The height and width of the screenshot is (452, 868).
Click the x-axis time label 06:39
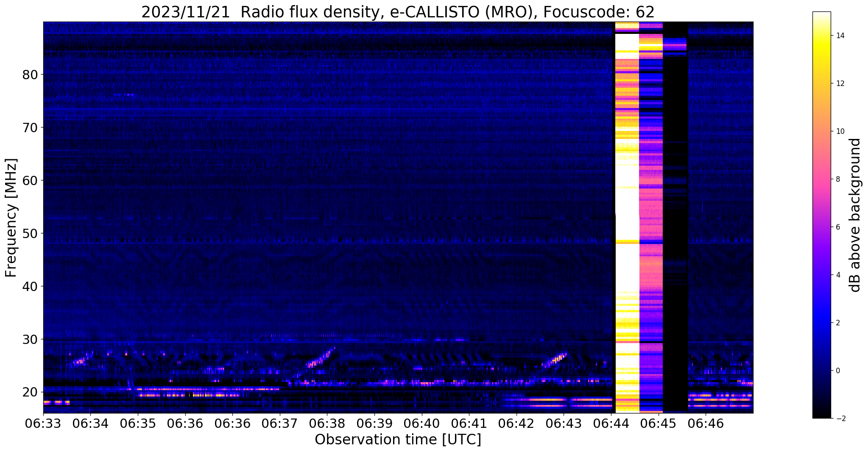tap(374, 423)
